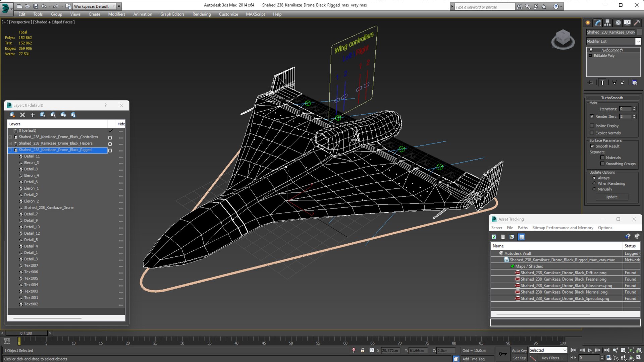Click the Auto Key button
Image resolution: width=644 pixels, height=362 pixels.
(x=519, y=350)
